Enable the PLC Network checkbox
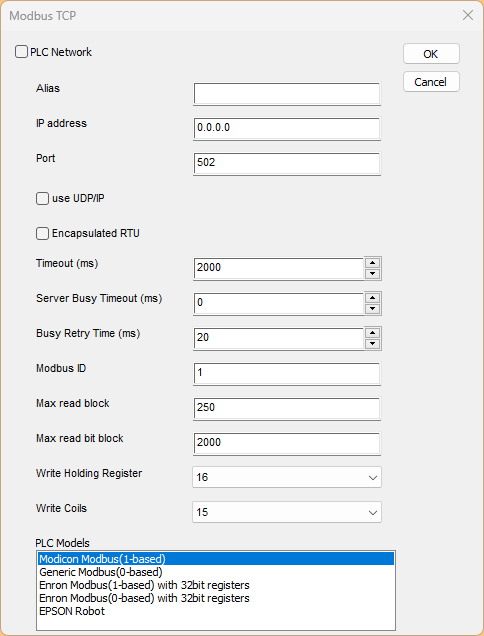Screen dimensions: 484x636 coord(21,52)
